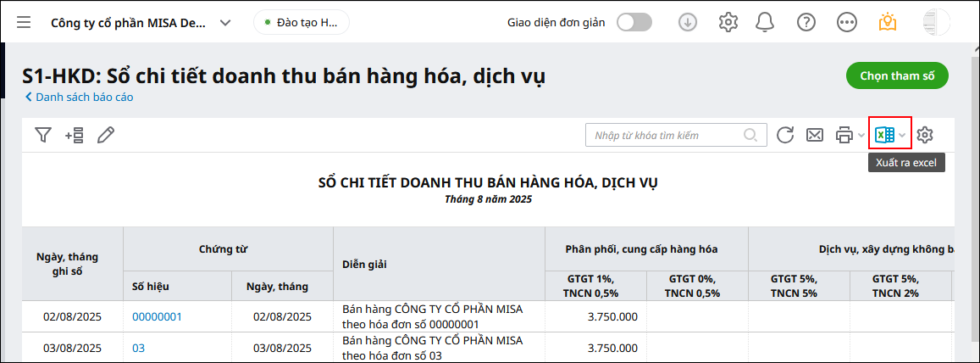Click the pencil edit icon
Viewport: 980px width, 363px height.
106,135
